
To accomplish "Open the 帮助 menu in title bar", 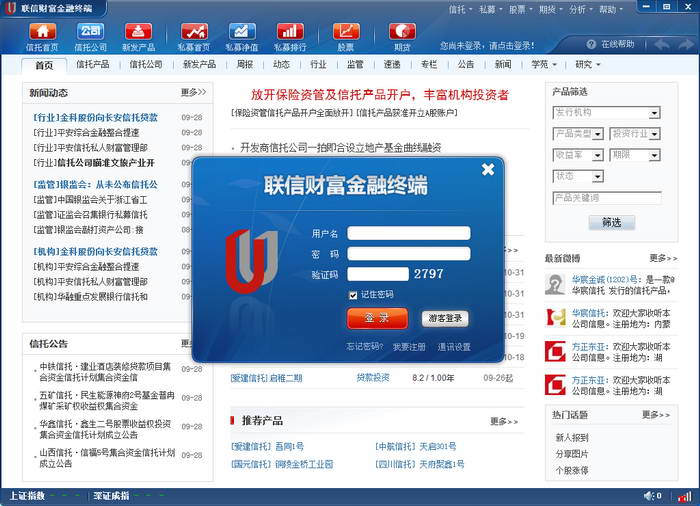I will coord(611,9).
